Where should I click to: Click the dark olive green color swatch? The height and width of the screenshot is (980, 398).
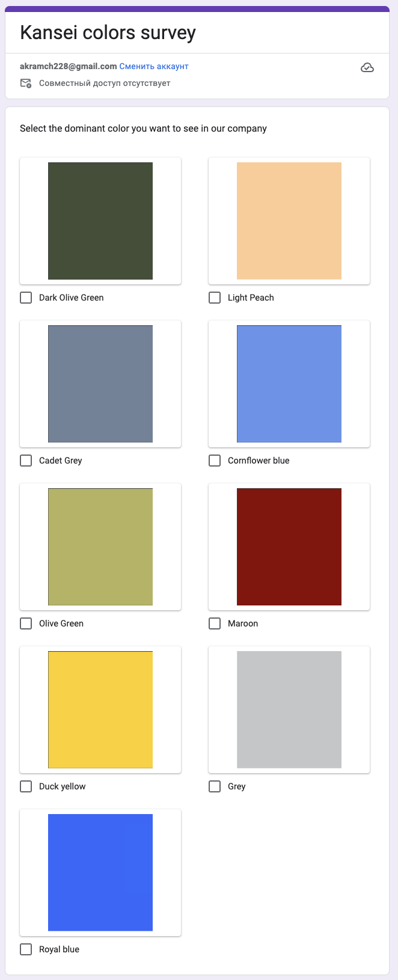(100, 221)
